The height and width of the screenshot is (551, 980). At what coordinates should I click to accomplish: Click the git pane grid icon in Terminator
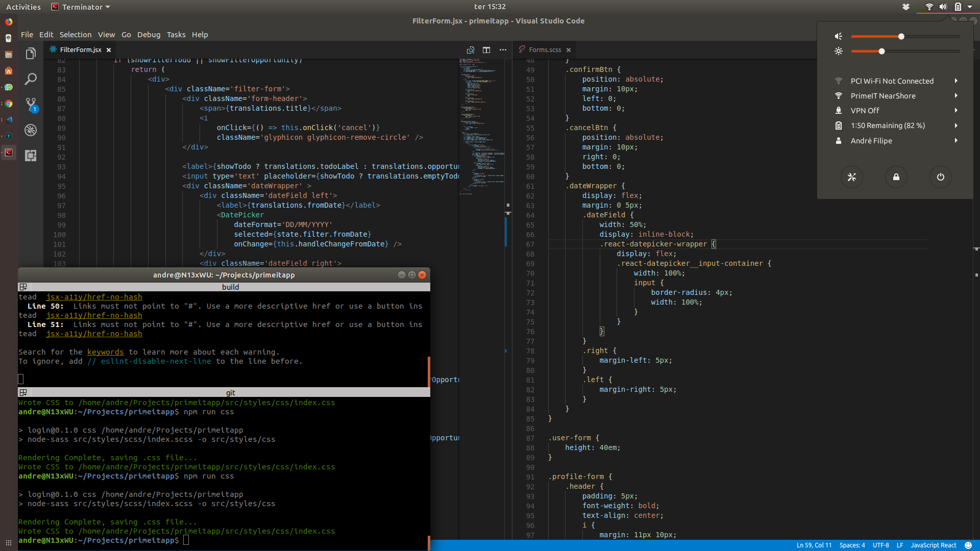tap(23, 393)
